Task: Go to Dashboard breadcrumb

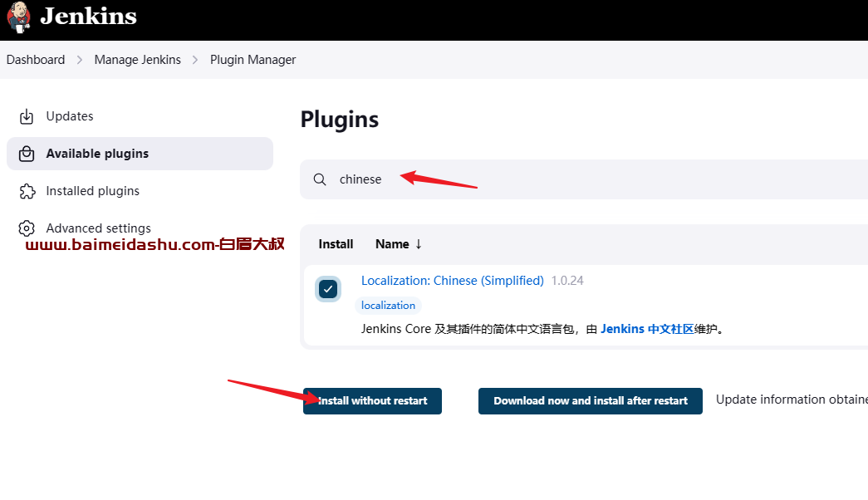Action: tap(36, 60)
